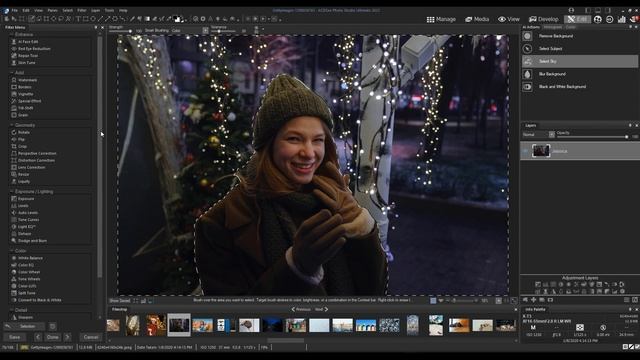The width and height of the screenshot is (640, 360).
Task: Open the Skin Tune filter
Action: click(x=27, y=62)
